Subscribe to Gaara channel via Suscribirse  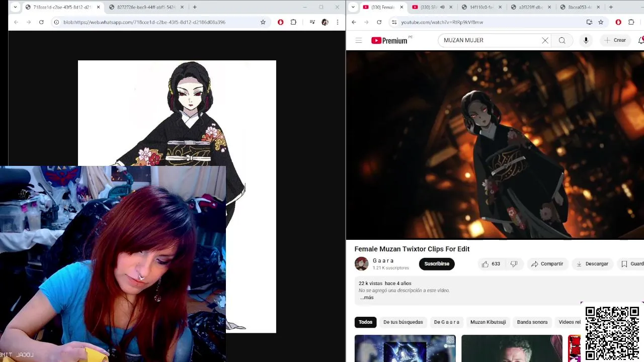point(437,264)
